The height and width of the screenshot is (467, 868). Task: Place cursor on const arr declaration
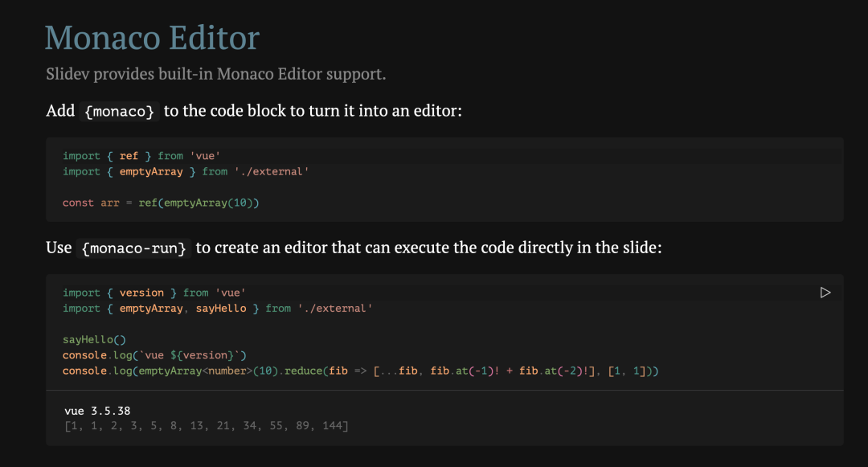pyautogui.click(x=161, y=203)
